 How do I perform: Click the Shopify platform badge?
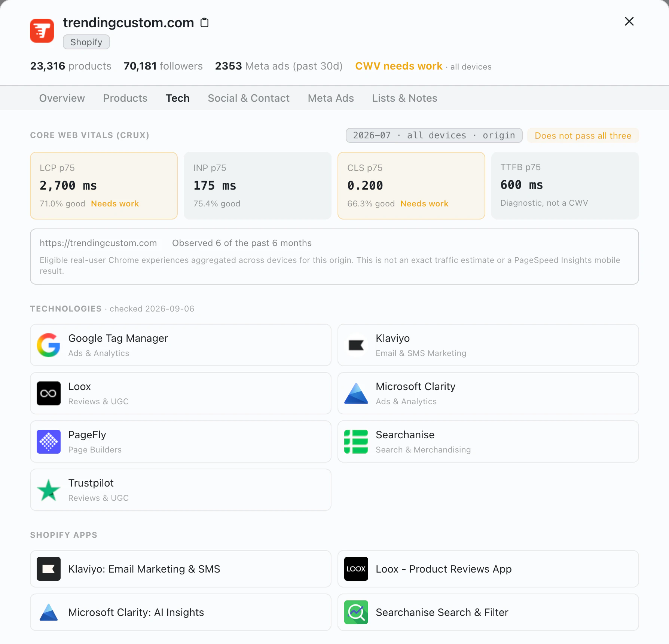tap(86, 42)
